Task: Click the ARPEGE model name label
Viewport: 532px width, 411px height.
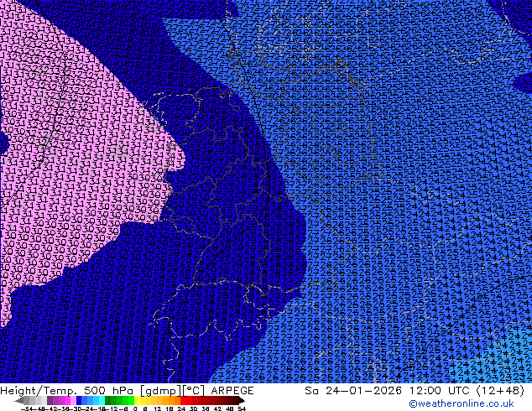Action: pyautogui.click(x=232, y=391)
